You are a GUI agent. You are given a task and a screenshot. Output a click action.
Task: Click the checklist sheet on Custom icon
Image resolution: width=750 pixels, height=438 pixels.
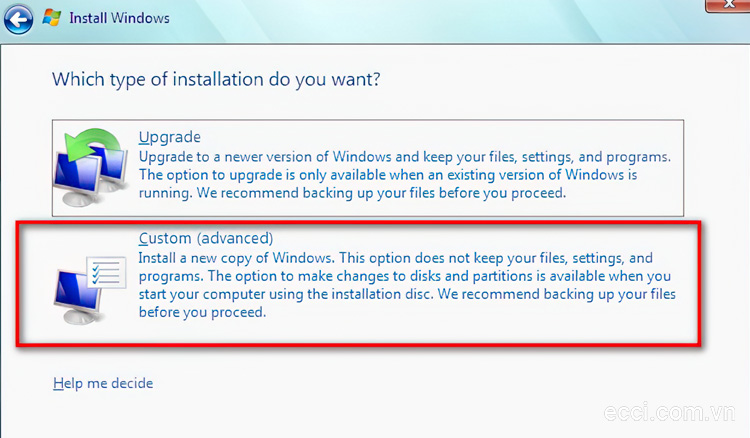pos(107,272)
